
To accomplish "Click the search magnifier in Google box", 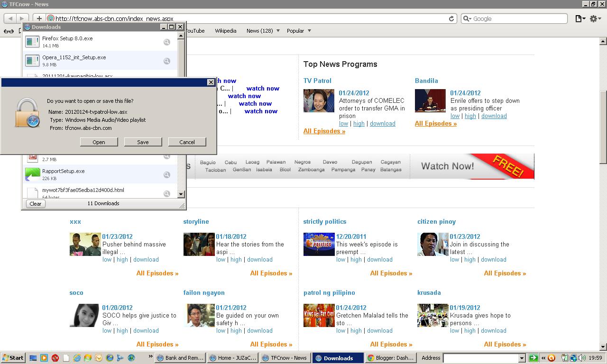I will [467, 18].
